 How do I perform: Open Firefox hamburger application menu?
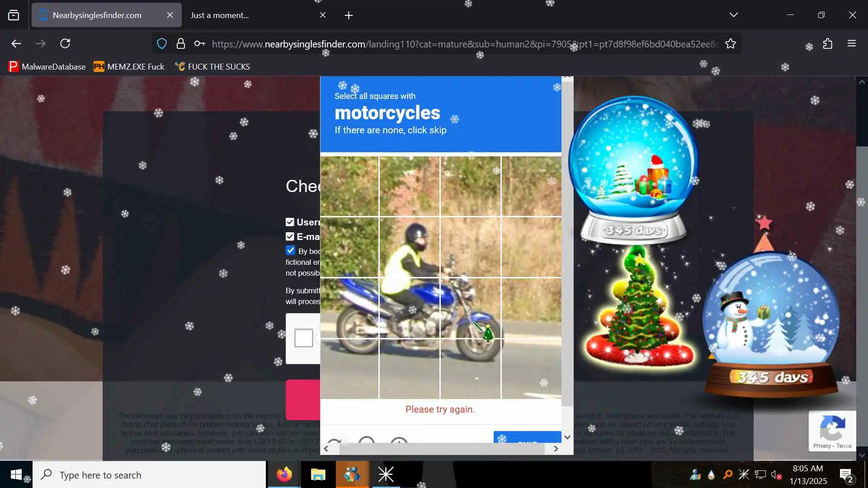(x=852, y=44)
